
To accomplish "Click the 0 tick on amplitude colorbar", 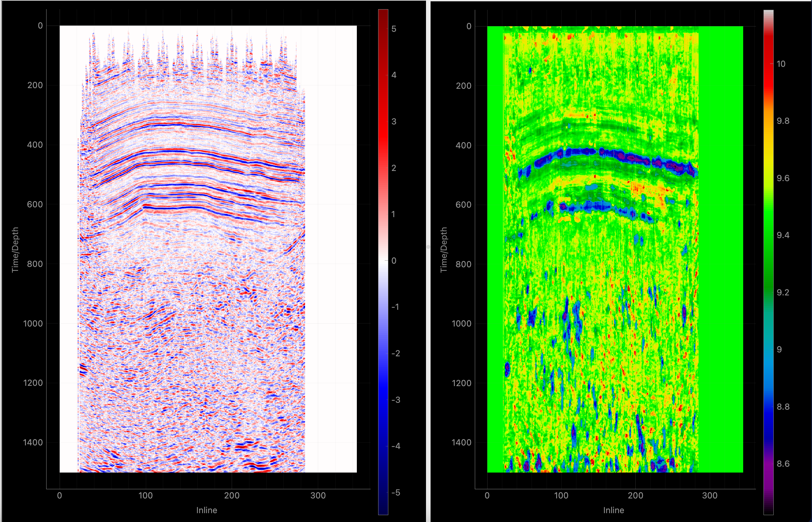I will [x=394, y=261].
